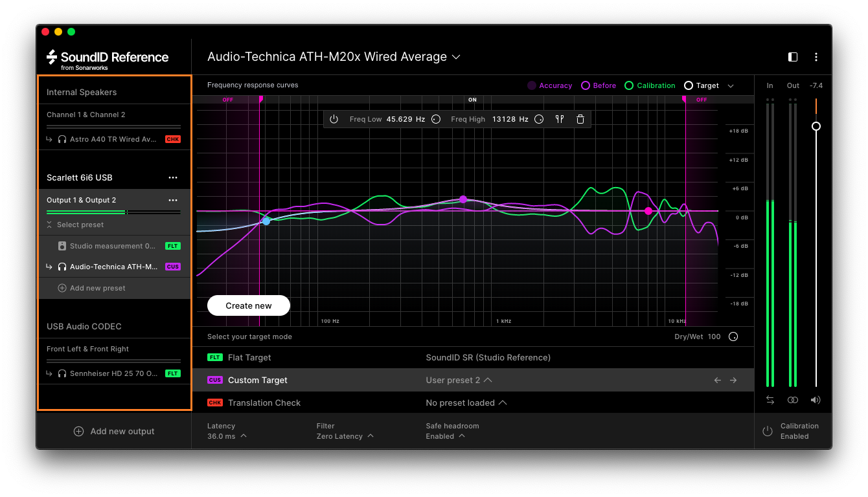
Task: Open the No preset loaded dropdown
Action: 466,403
